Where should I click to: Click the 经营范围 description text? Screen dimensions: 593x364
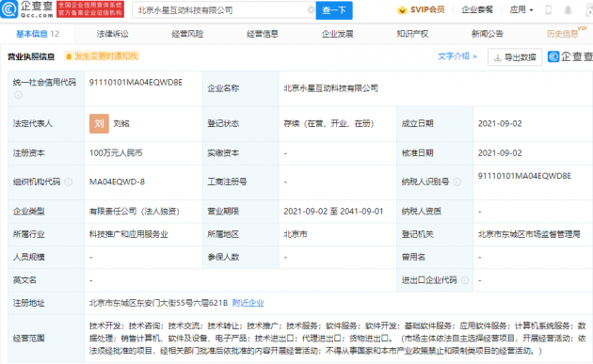[x=337, y=339]
